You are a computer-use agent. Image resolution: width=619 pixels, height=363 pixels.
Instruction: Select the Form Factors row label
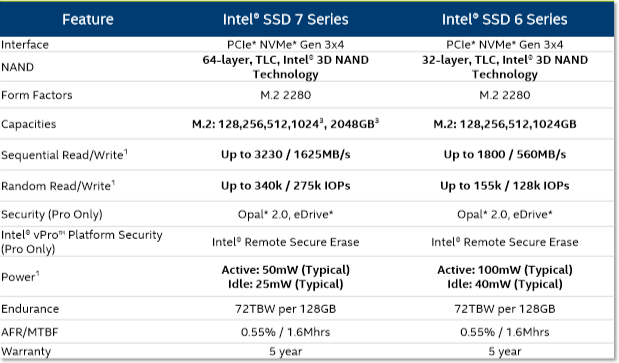(37, 95)
